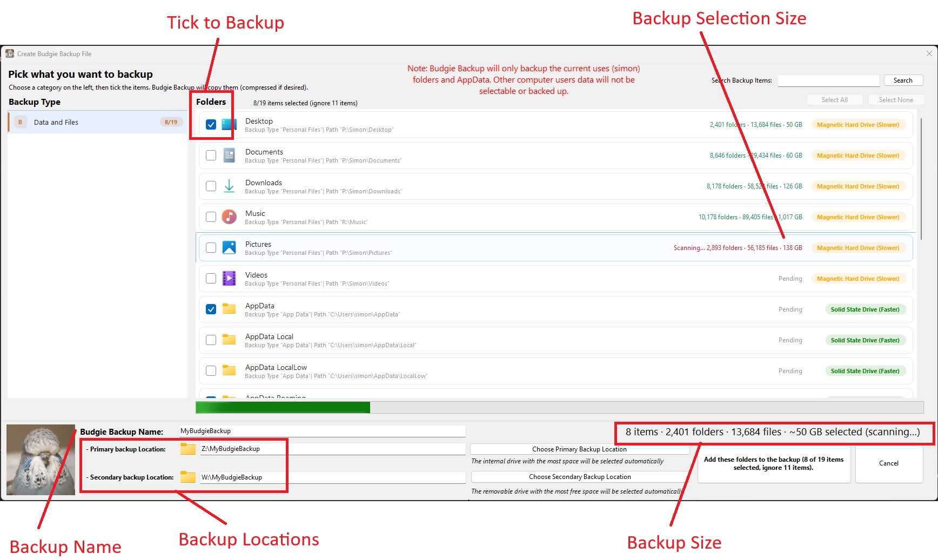The width and height of the screenshot is (938, 560).
Task: Click the Pictures icon
Action: (229, 248)
